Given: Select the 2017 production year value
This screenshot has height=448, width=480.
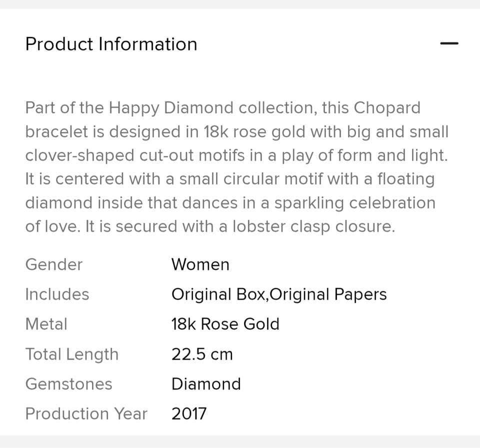Looking at the screenshot, I should point(188,414).
